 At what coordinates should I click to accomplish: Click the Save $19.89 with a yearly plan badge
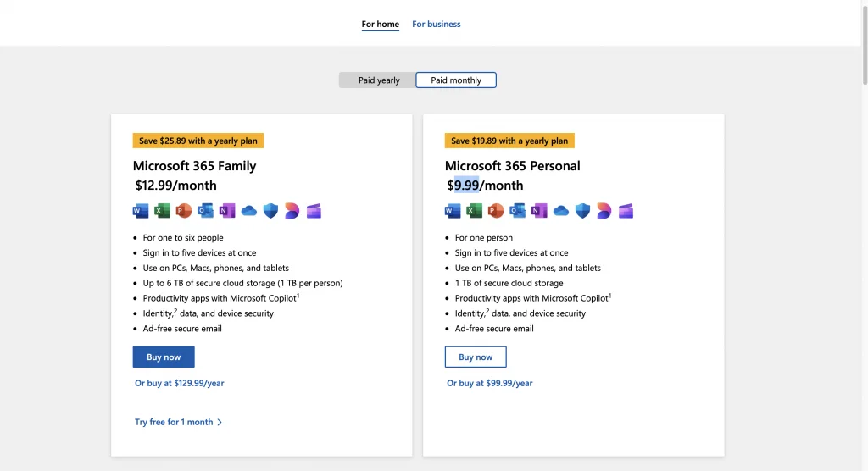click(509, 141)
